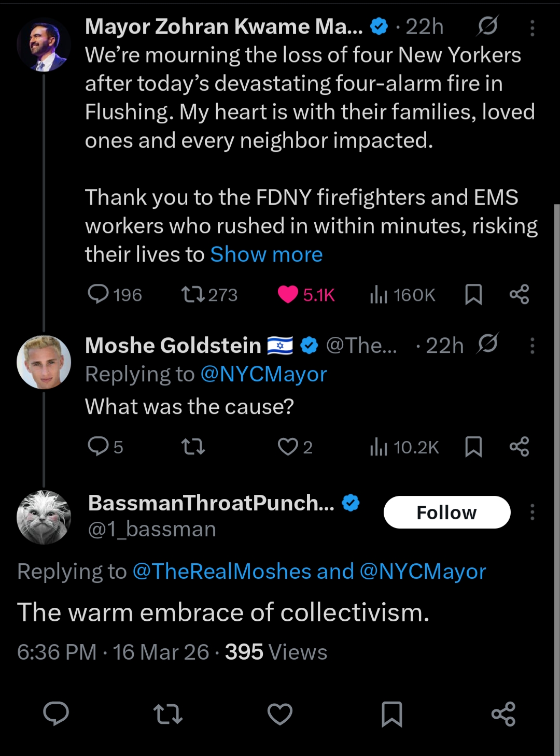Repost the collectivism tweet
Screen dimensions: 560x756
pyautogui.click(x=168, y=714)
